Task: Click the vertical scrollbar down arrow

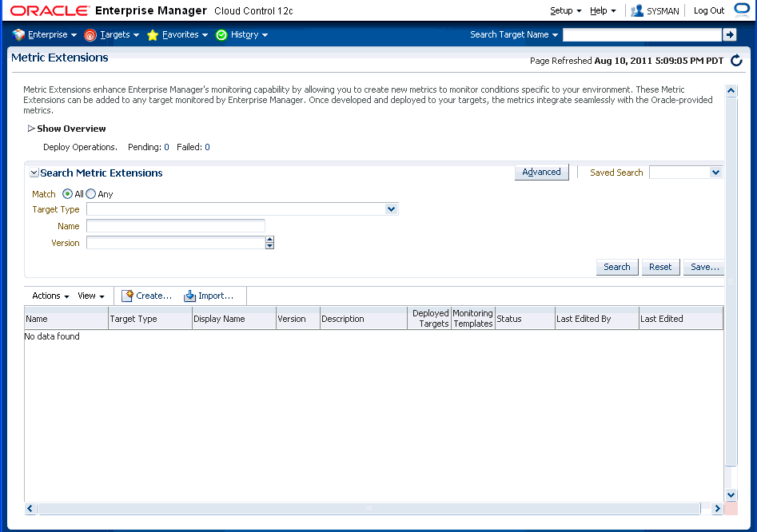Action: point(731,494)
